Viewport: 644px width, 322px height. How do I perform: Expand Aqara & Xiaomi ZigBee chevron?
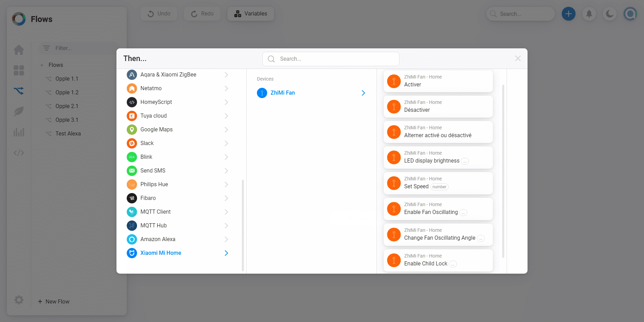(226, 75)
